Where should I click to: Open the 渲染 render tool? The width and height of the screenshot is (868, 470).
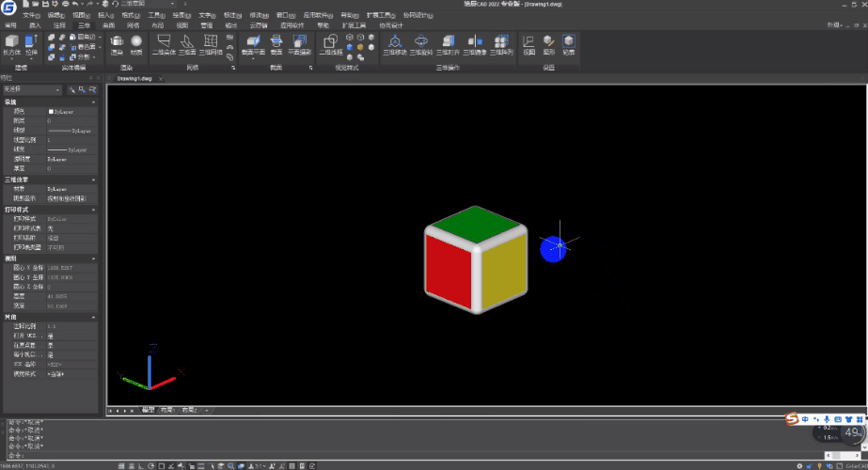click(117, 45)
